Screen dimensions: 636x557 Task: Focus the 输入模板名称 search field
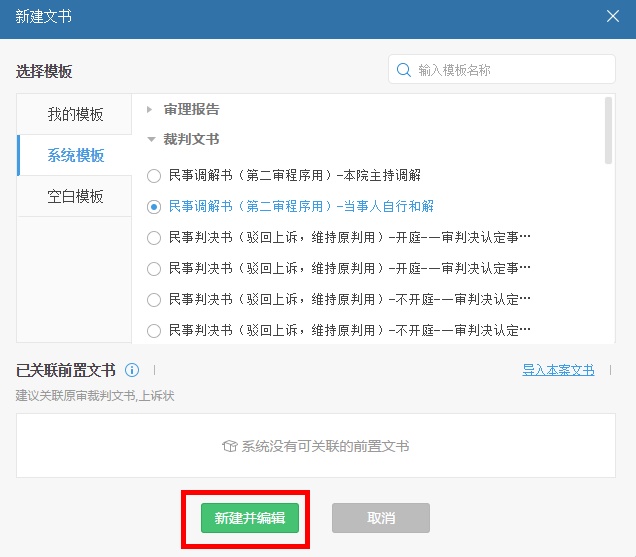pyautogui.click(x=510, y=70)
